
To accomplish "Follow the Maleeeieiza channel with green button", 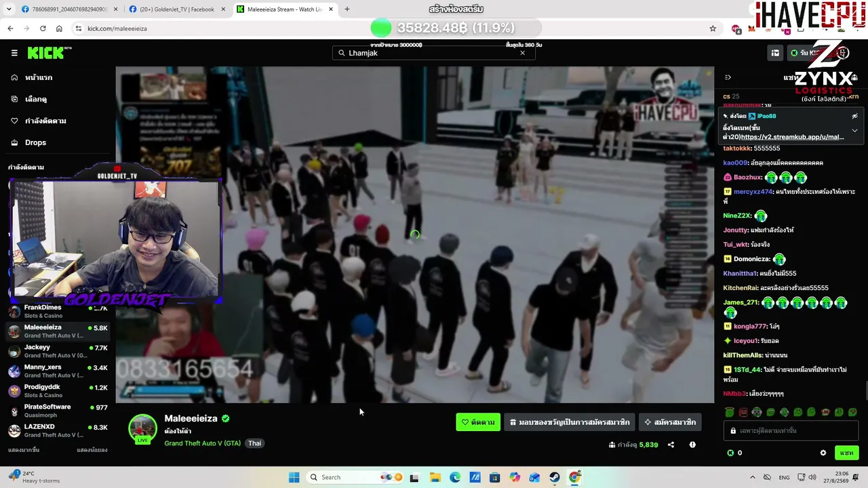I will (478, 422).
